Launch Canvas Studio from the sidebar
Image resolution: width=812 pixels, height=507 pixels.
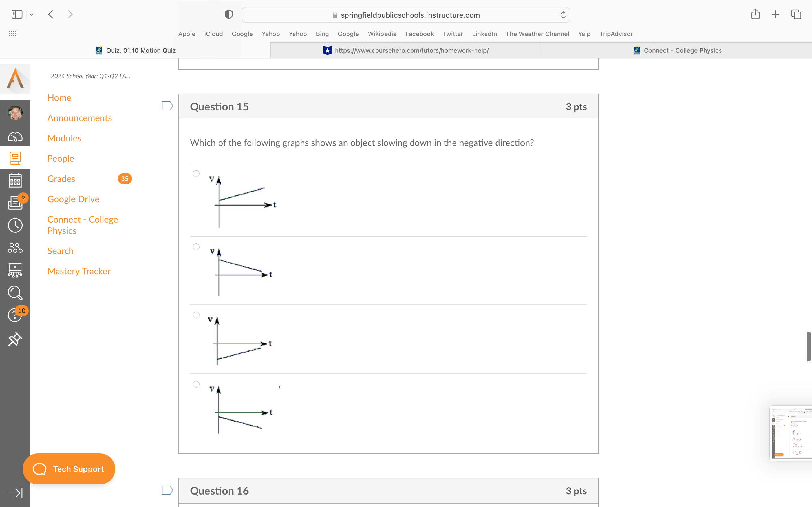15,270
